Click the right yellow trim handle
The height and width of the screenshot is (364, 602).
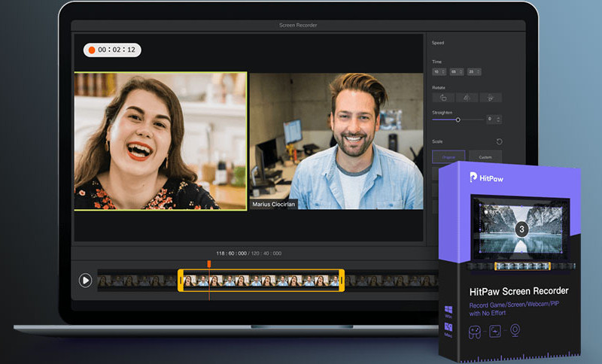pyautogui.click(x=342, y=281)
